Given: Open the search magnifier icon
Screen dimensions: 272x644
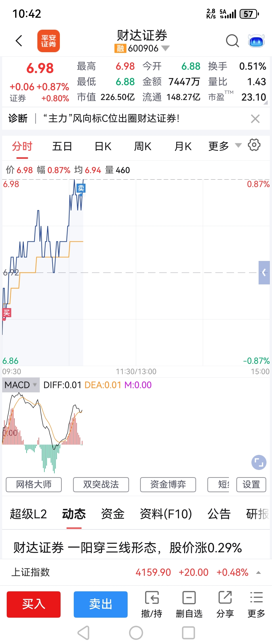Looking at the screenshot, I should [232, 41].
